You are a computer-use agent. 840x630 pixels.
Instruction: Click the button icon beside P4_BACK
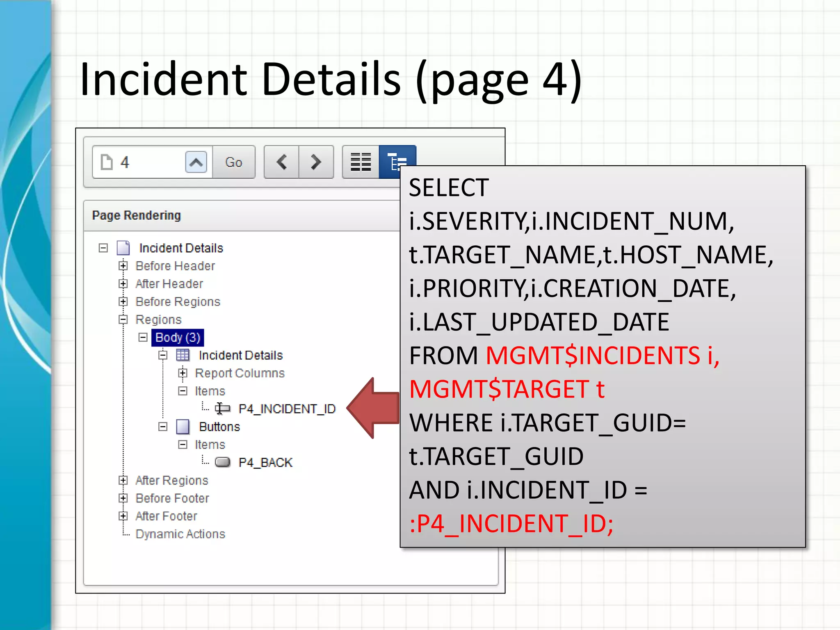[x=223, y=462]
